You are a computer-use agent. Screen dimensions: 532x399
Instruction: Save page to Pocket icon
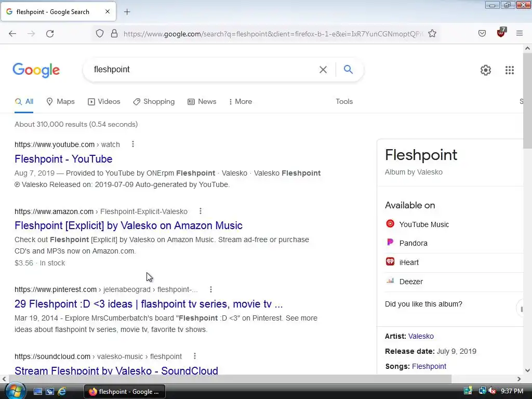[482, 33]
